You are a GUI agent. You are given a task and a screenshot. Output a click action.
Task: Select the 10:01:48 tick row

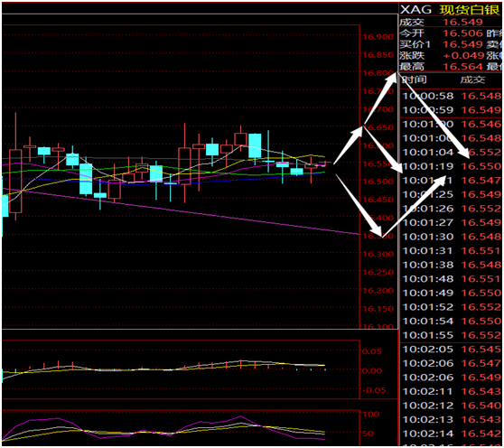[452, 278]
